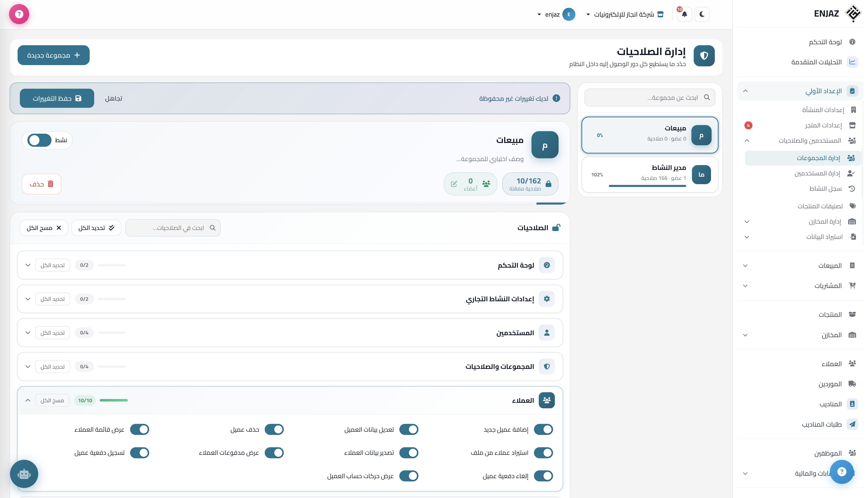Viewport: 868px width, 498px height.
Task: Expand the لوحة التحكم permissions section
Action: (28, 265)
